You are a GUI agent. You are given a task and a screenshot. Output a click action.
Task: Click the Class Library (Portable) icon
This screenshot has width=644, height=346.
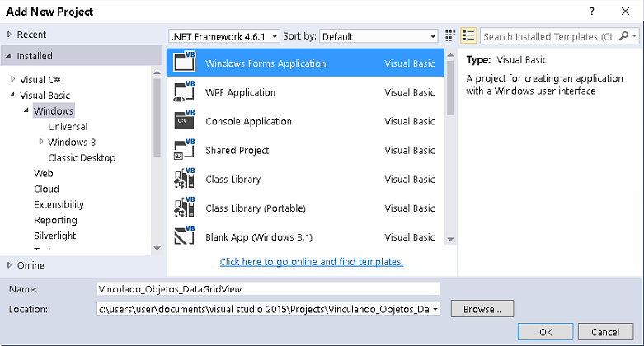point(184,208)
